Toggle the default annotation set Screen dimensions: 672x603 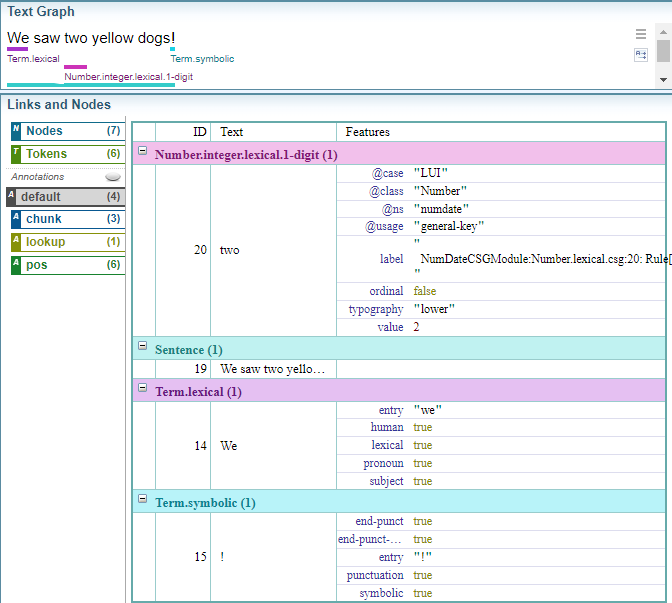(x=66, y=197)
